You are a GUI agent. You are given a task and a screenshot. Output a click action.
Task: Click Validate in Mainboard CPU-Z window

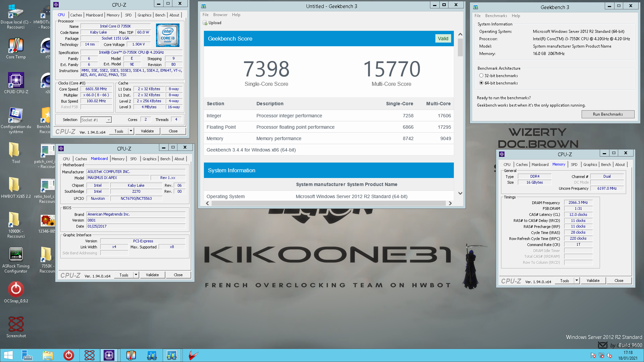pos(152,275)
